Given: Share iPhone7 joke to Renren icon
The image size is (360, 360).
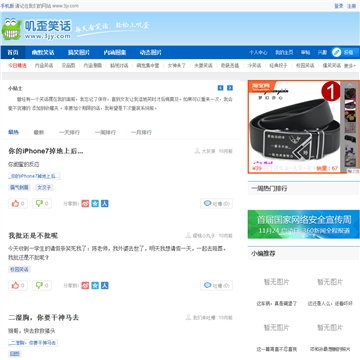Looking at the screenshot, I should click(x=105, y=203).
